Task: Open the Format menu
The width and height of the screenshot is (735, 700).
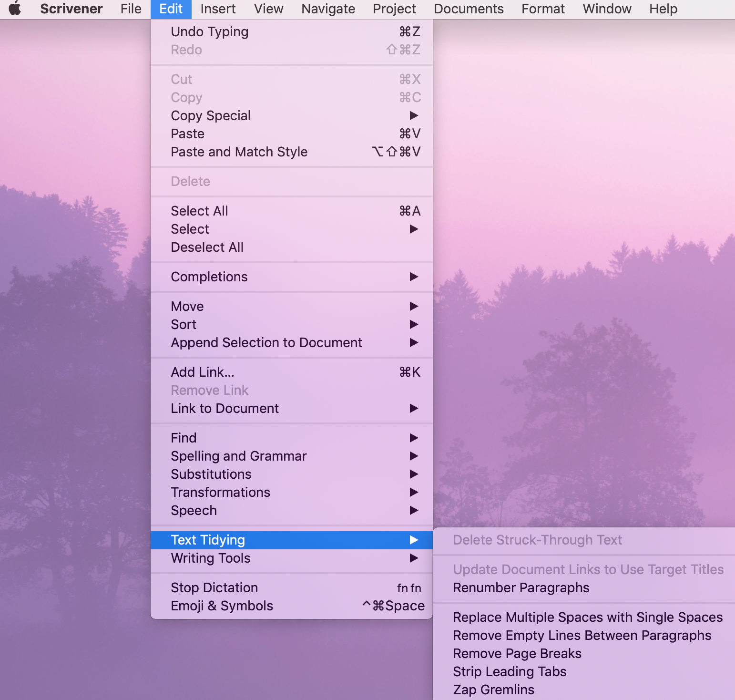Action: [543, 9]
